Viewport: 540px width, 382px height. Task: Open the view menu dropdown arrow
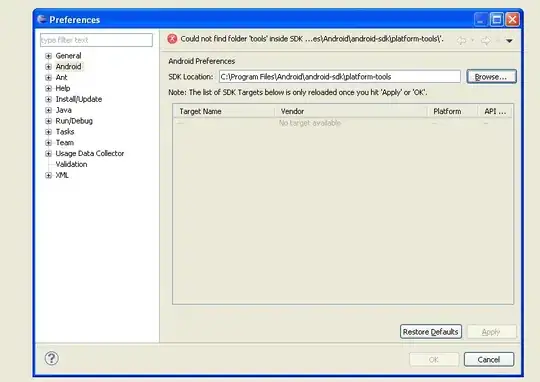tap(509, 41)
